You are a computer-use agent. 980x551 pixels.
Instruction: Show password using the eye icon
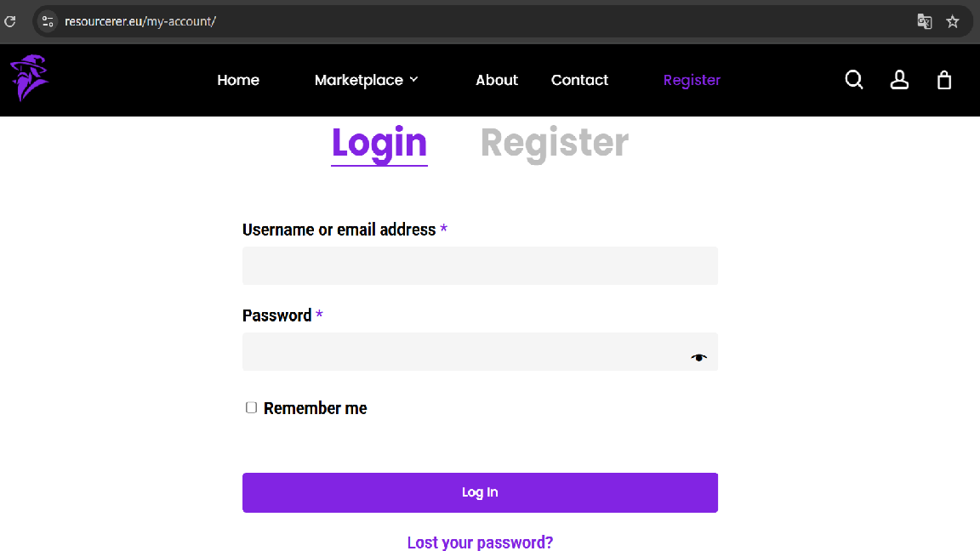click(x=698, y=357)
